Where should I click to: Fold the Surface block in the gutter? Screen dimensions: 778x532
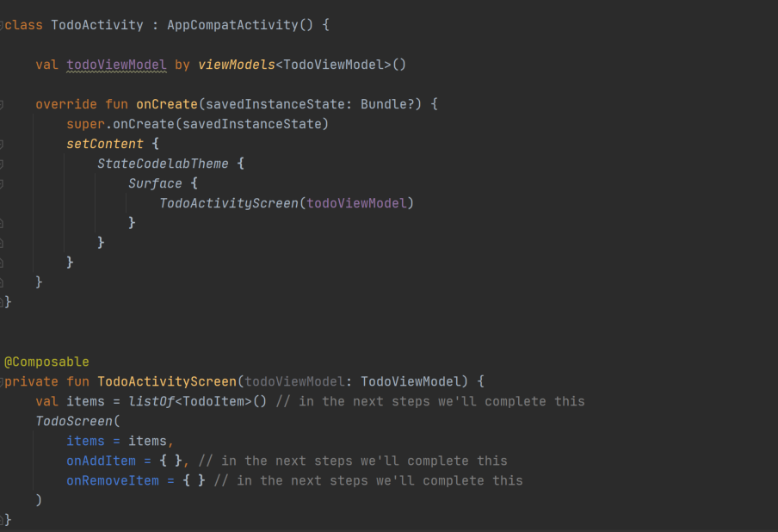point(2,183)
